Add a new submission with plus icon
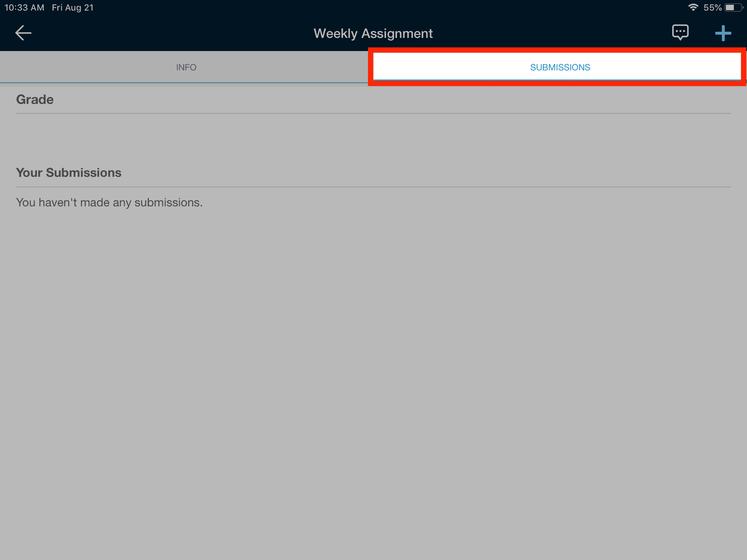747x560 pixels. [723, 33]
